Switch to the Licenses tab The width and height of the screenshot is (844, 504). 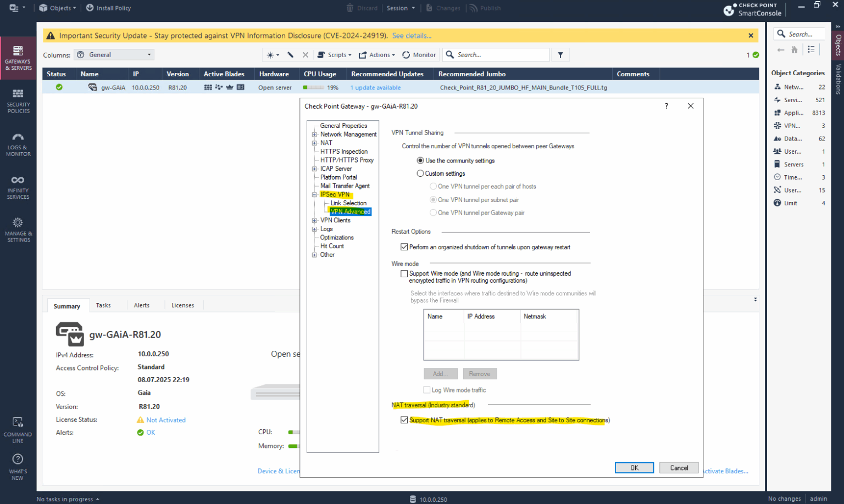[182, 305]
